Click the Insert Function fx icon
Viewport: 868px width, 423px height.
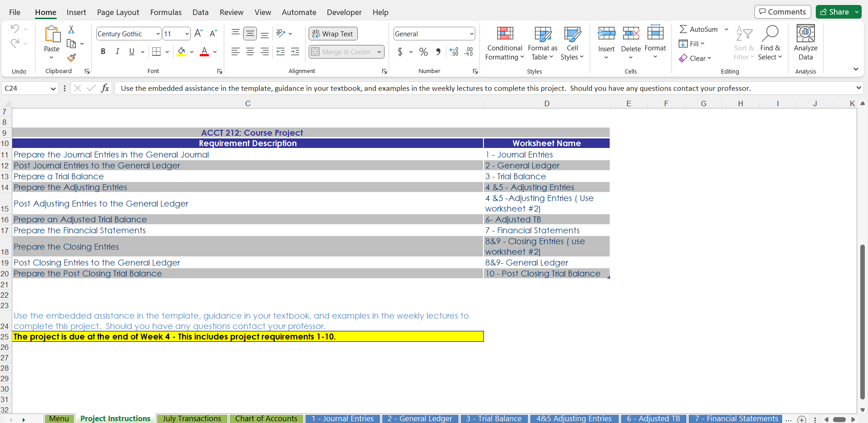coord(105,88)
